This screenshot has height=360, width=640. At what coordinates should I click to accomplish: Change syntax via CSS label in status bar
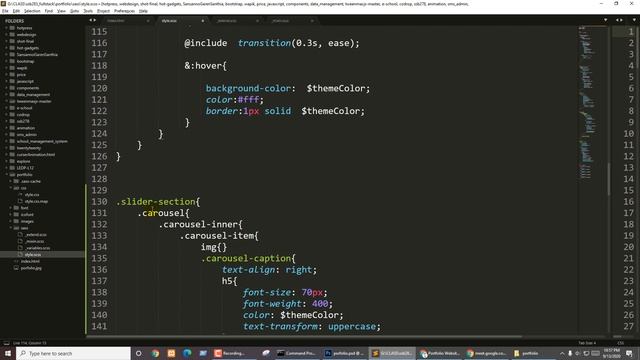point(621,343)
